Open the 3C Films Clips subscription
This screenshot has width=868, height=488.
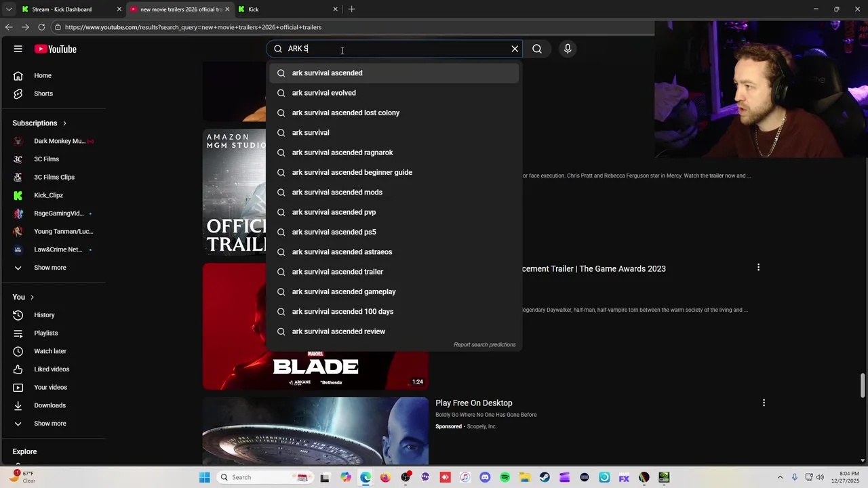53,177
